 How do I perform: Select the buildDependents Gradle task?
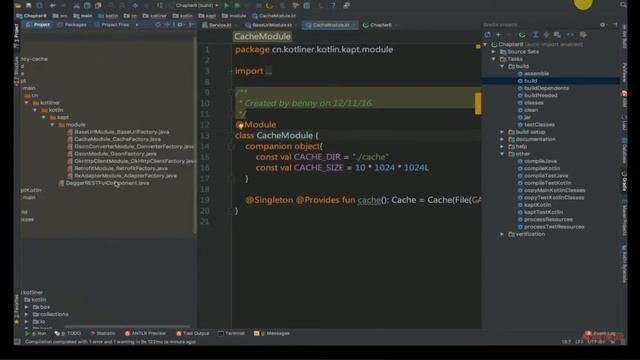click(x=547, y=88)
